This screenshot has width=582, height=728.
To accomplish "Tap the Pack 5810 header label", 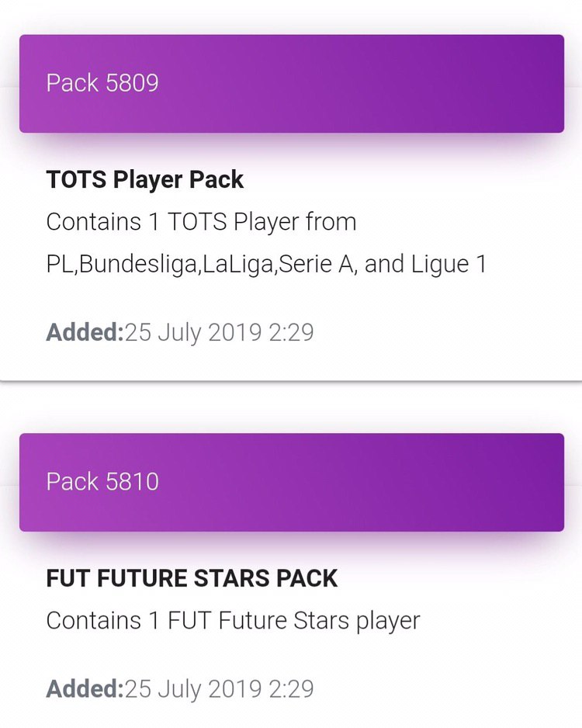I will click(102, 481).
